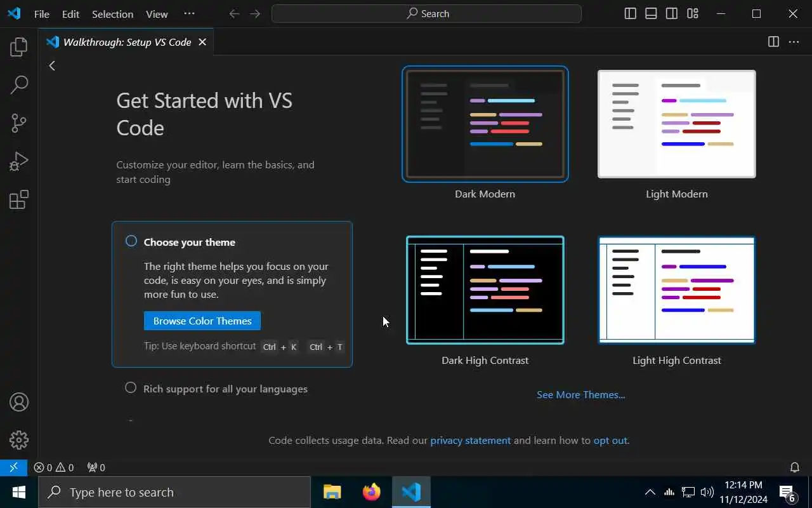Click the VS Code logo in title bar
Image resolution: width=812 pixels, height=508 pixels.
14,13
